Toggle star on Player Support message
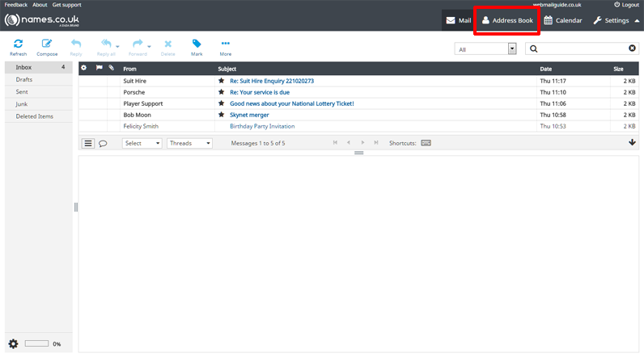Image resolution: width=644 pixels, height=362 pixels. pyautogui.click(x=222, y=103)
